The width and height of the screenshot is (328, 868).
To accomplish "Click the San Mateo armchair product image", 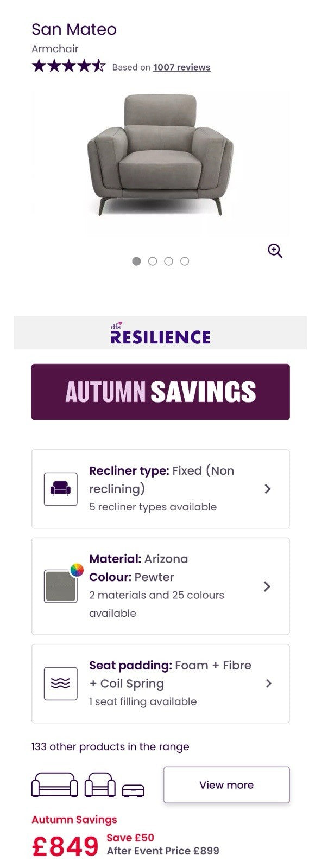I will tap(160, 155).
